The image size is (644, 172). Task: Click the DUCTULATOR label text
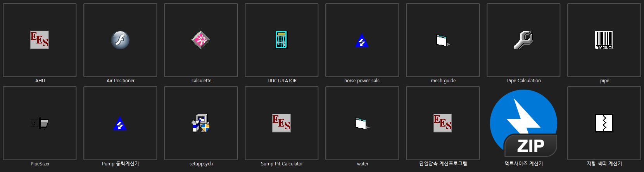[282, 81]
